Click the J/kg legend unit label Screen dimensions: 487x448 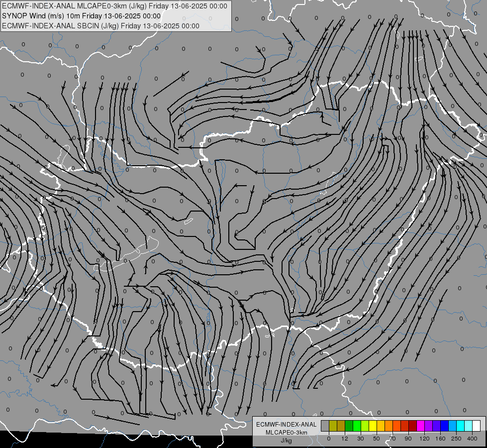pyautogui.click(x=287, y=441)
